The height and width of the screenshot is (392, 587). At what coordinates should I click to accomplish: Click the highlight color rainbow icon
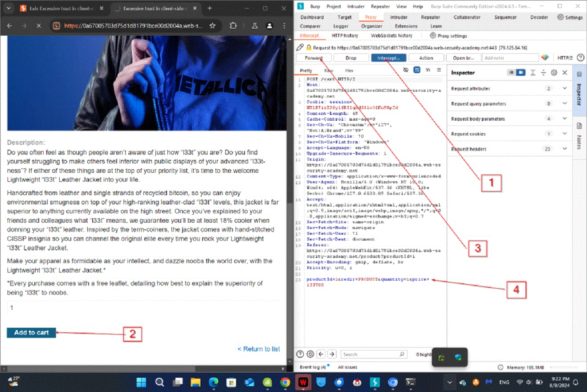tap(545, 57)
